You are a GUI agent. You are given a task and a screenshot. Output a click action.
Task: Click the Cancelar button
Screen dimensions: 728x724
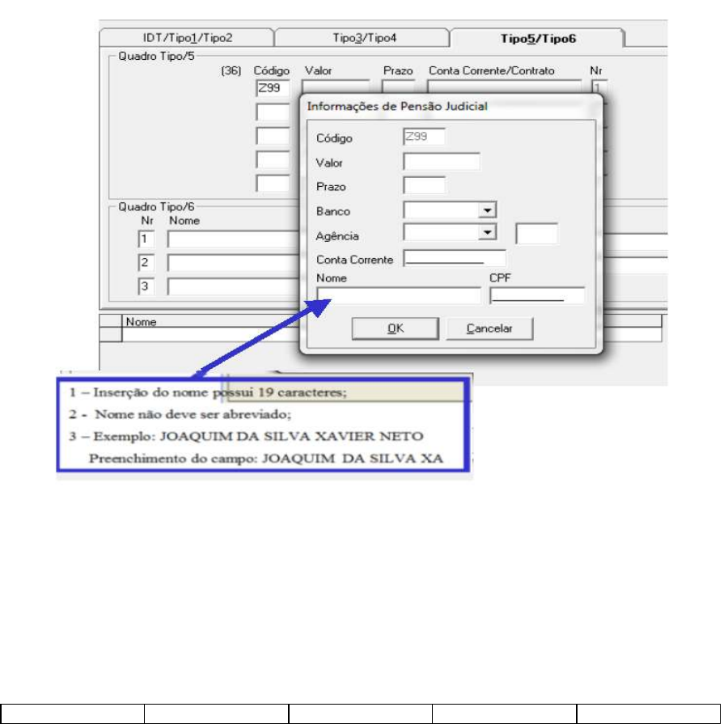click(489, 328)
